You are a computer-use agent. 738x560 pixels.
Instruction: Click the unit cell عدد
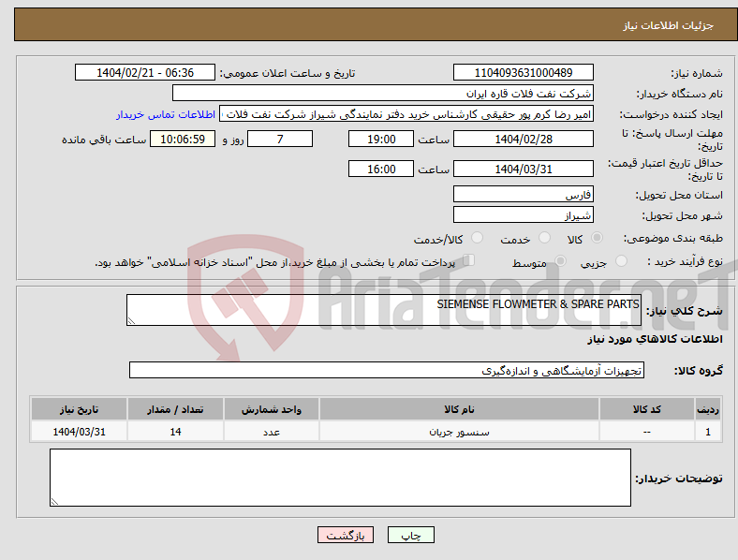272,431
